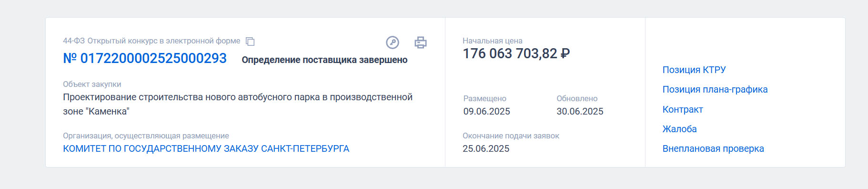The height and width of the screenshot is (189, 868).
Task: Open the electronic signature key icon
Action: 393,42
